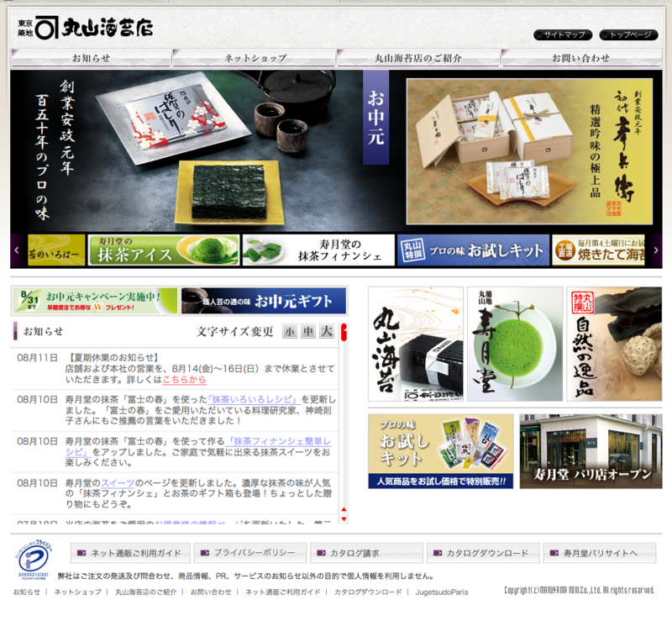Open プライバシーポリシー button
The image size is (672, 642).
click(250, 553)
